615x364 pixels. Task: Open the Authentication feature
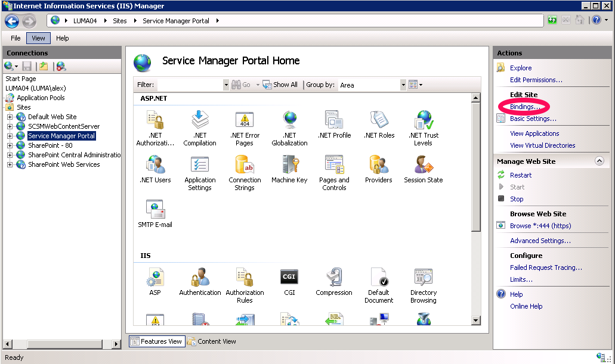click(200, 282)
